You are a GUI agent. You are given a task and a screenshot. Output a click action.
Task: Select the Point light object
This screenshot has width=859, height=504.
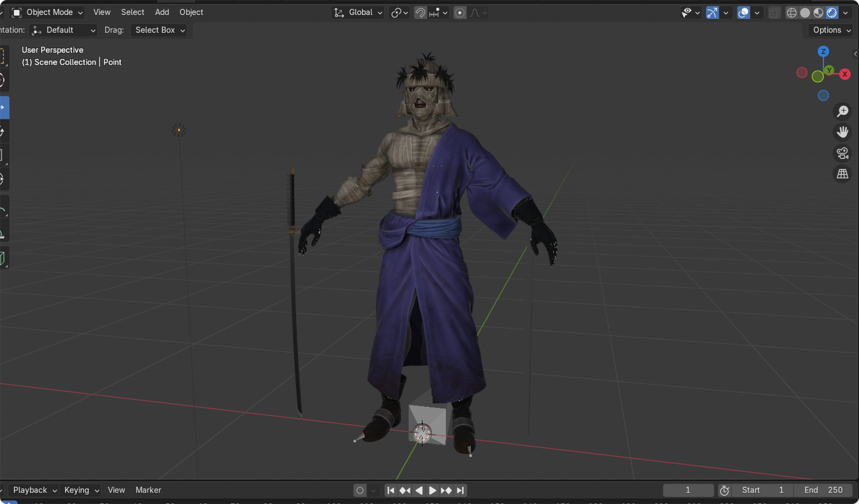[x=179, y=130]
